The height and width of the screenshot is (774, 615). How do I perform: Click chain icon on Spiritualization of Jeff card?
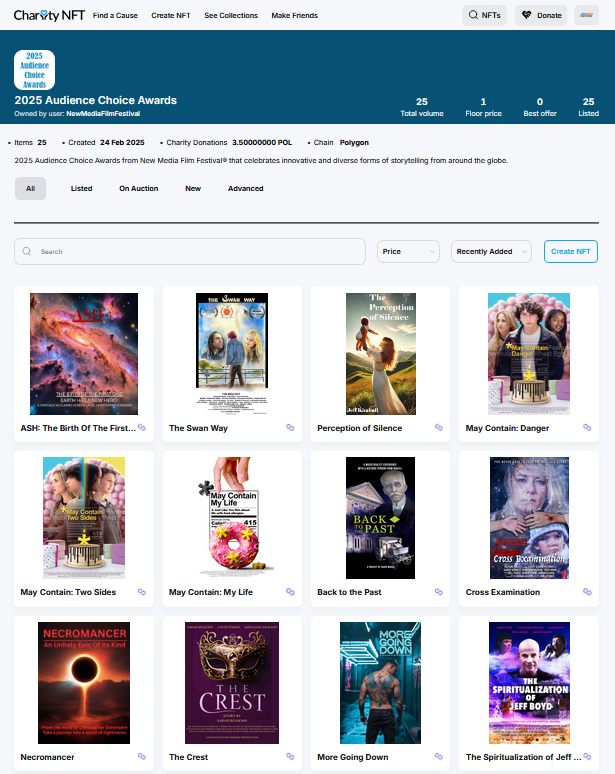point(587,756)
